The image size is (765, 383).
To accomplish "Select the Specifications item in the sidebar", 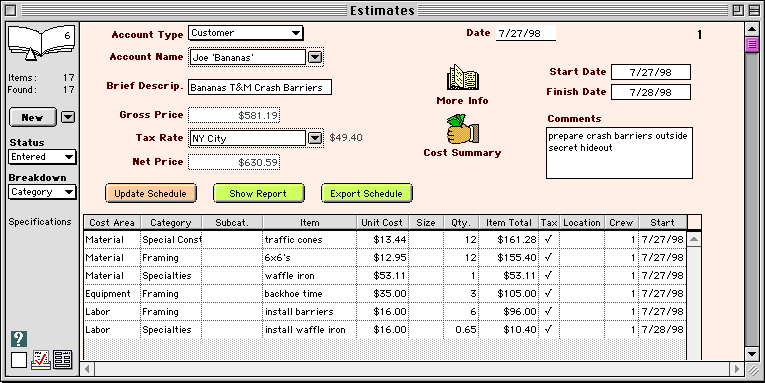I will tap(40, 222).
